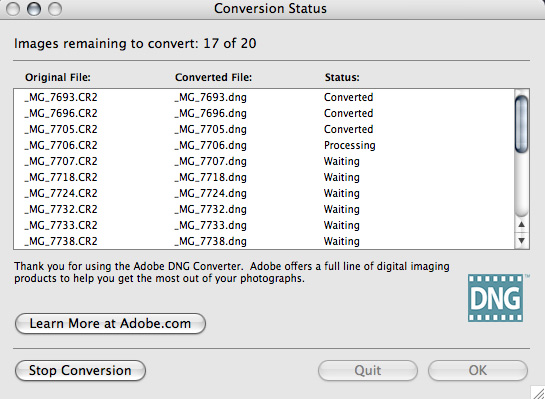Click the Stop Conversion button

pyautogui.click(x=80, y=370)
